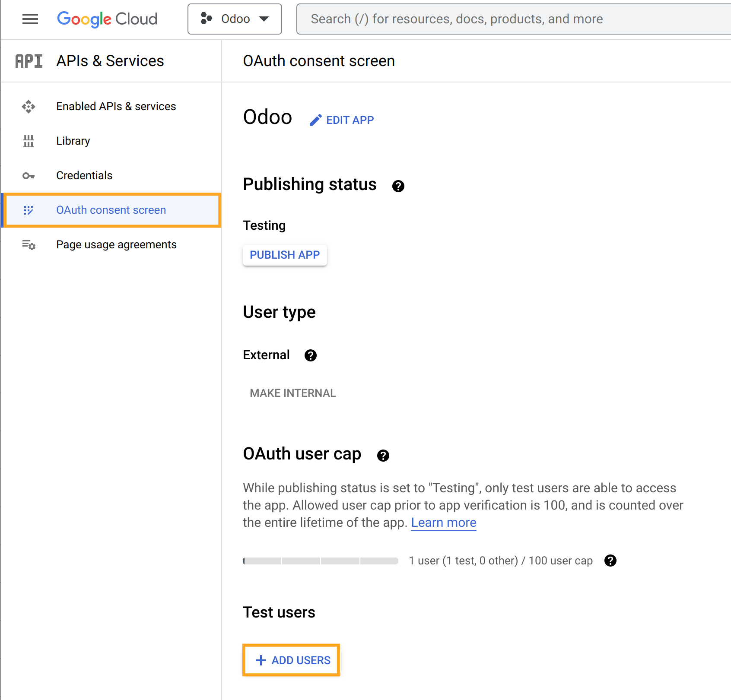The width and height of the screenshot is (731, 700).
Task: Click the Testing status text
Action: click(x=264, y=225)
